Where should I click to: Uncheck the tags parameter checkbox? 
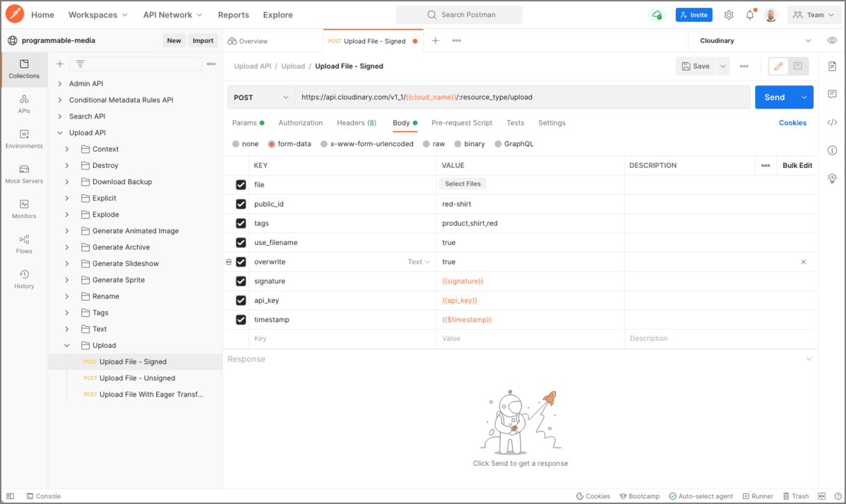(241, 223)
